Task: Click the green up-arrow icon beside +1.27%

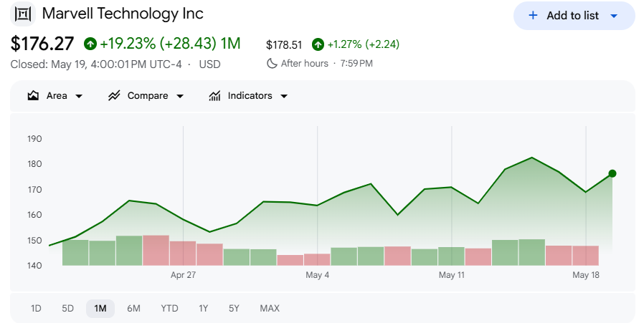Action: 318,44
